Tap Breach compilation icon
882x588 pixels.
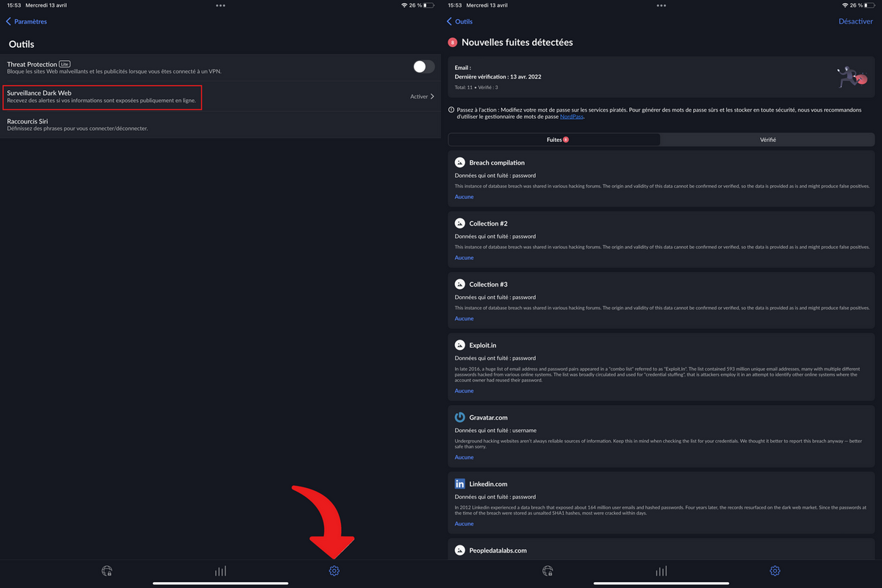pyautogui.click(x=460, y=162)
